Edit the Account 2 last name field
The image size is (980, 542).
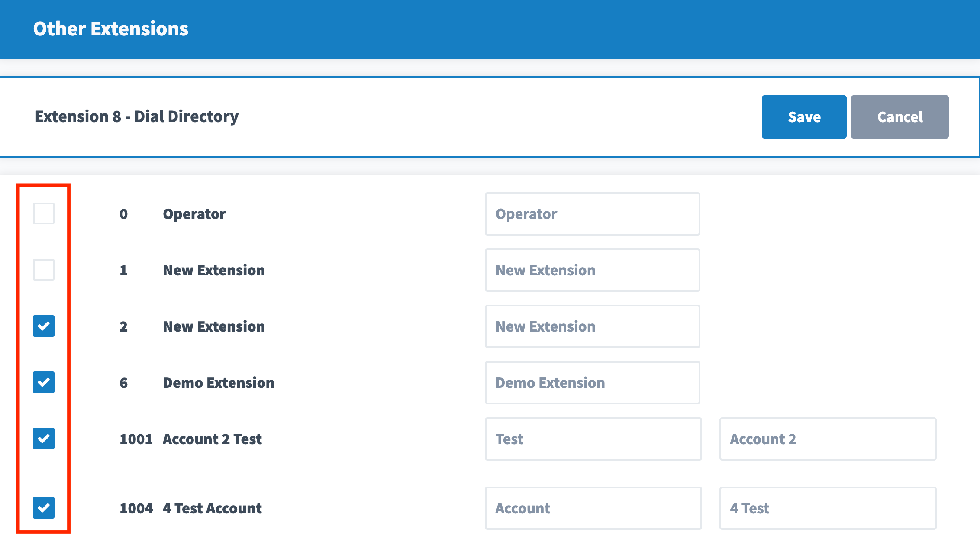point(828,439)
